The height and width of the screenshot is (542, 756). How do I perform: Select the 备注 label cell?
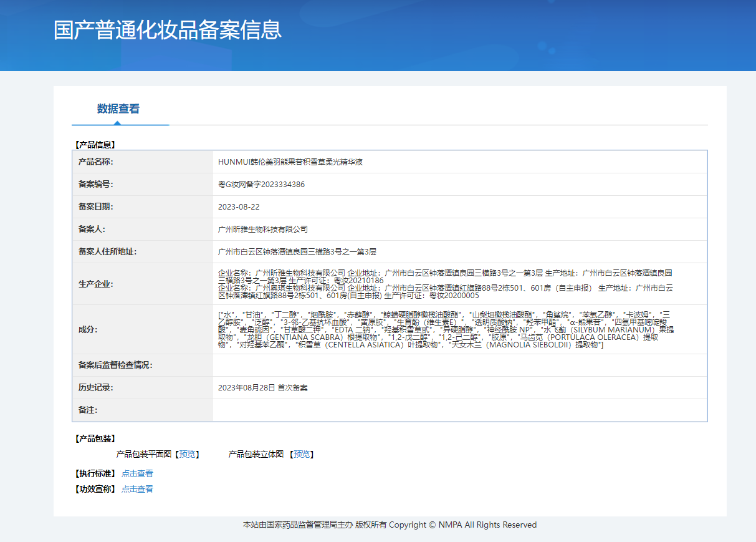[x=142, y=410]
